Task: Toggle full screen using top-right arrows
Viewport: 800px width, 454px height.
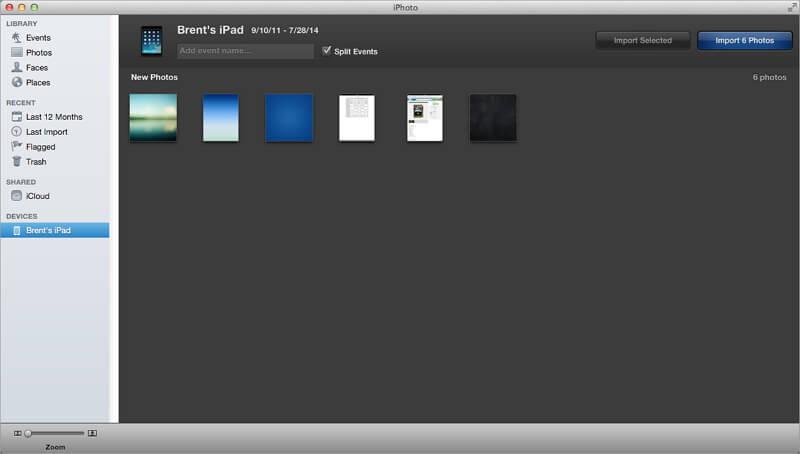Action: pyautogui.click(x=790, y=7)
